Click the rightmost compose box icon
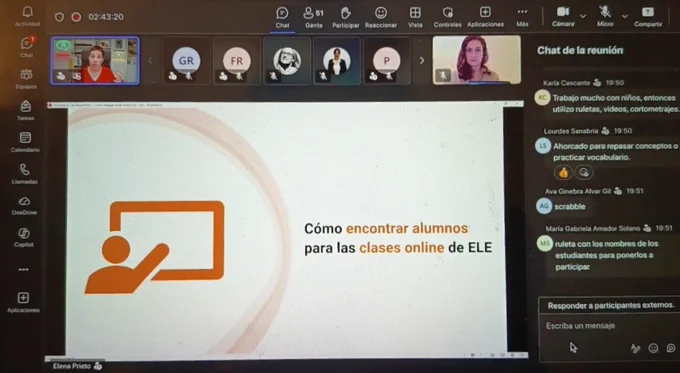 pos(671,348)
